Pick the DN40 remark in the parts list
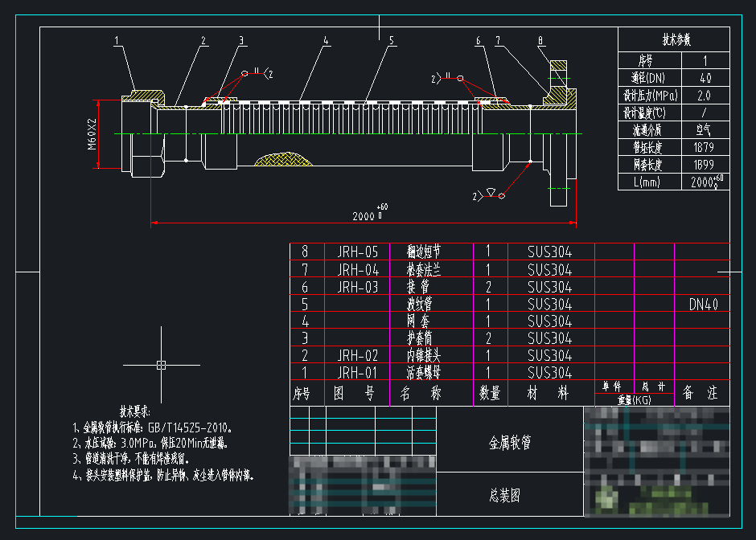Image resolution: width=756 pixels, height=540 pixels. (704, 304)
